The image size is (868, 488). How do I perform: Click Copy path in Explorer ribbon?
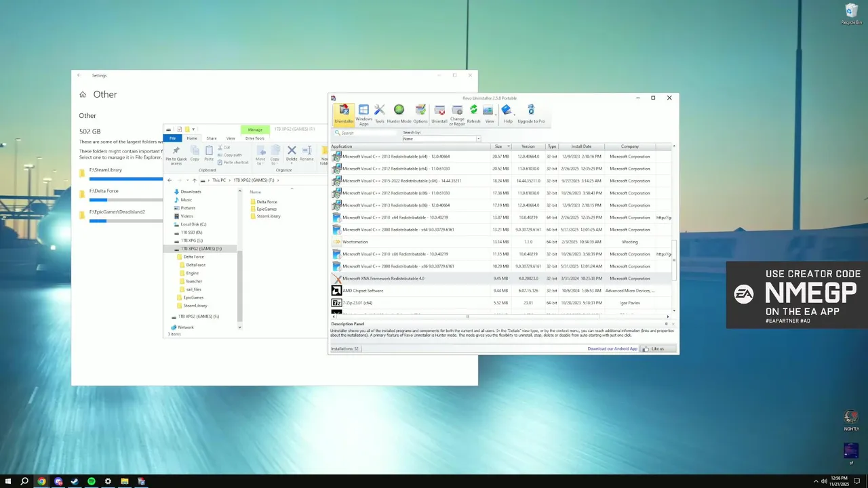[x=229, y=155]
